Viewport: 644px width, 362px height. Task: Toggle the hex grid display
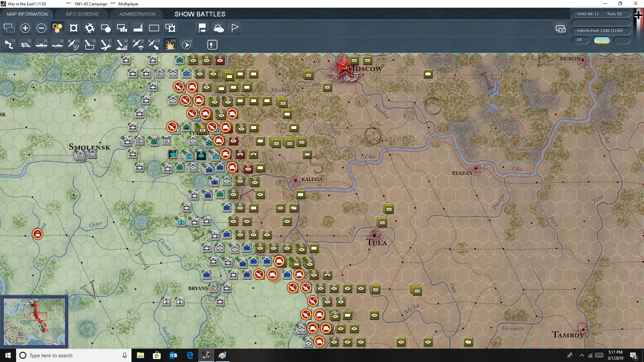[x=57, y=28]
